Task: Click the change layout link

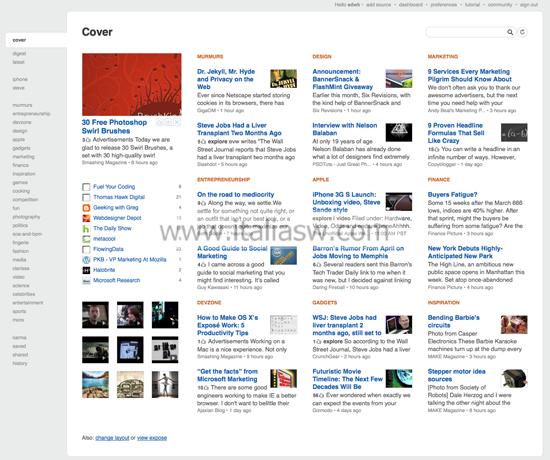Action: click(112, 438)
